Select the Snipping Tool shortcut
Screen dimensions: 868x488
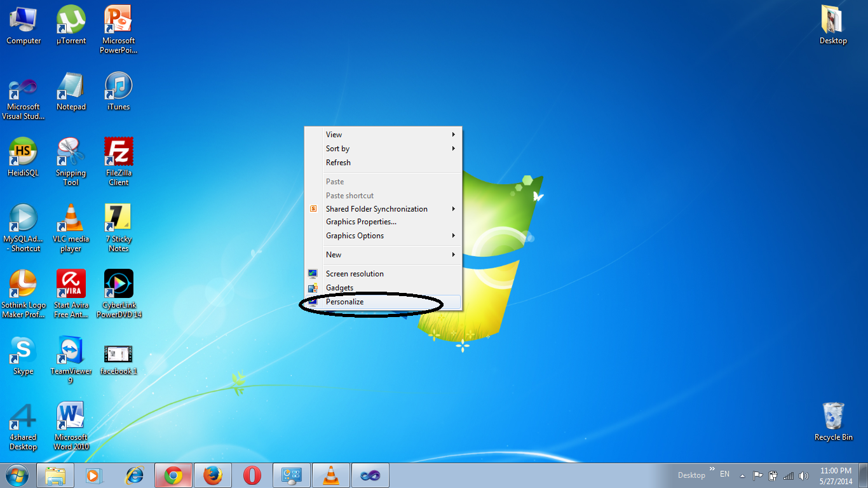click(x=71, y=162)
